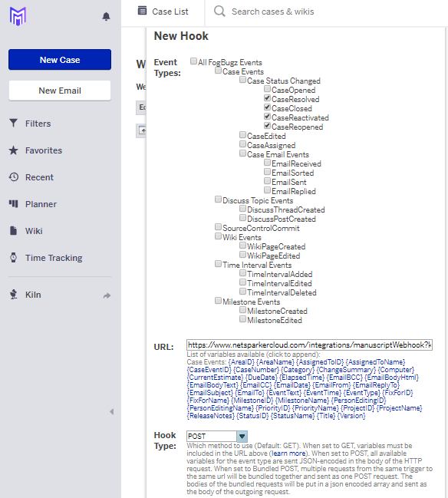The image size is (448, 498).
Task: Click the Favorites star icon
Action: 13,150
